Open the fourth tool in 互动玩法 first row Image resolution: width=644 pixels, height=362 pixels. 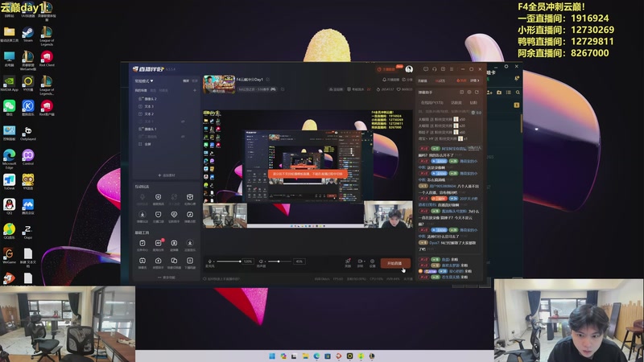pyautogui.click(x=190, y=199)
